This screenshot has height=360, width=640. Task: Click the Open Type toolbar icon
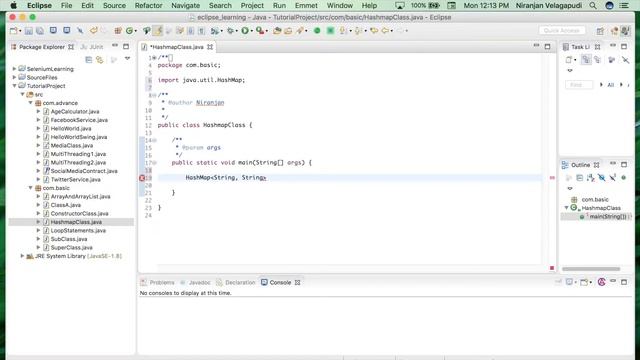point(277,31)
